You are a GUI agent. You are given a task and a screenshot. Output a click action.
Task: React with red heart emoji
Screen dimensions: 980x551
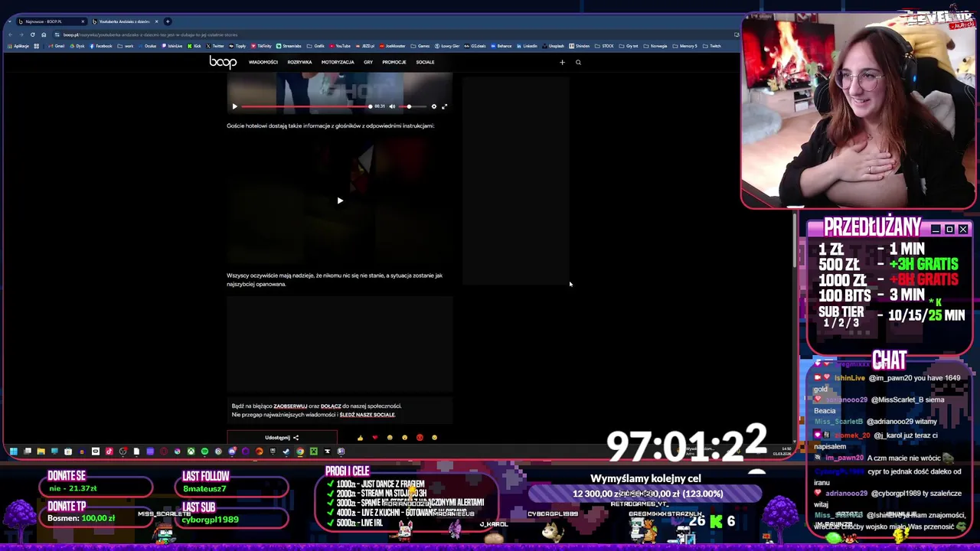374,438
